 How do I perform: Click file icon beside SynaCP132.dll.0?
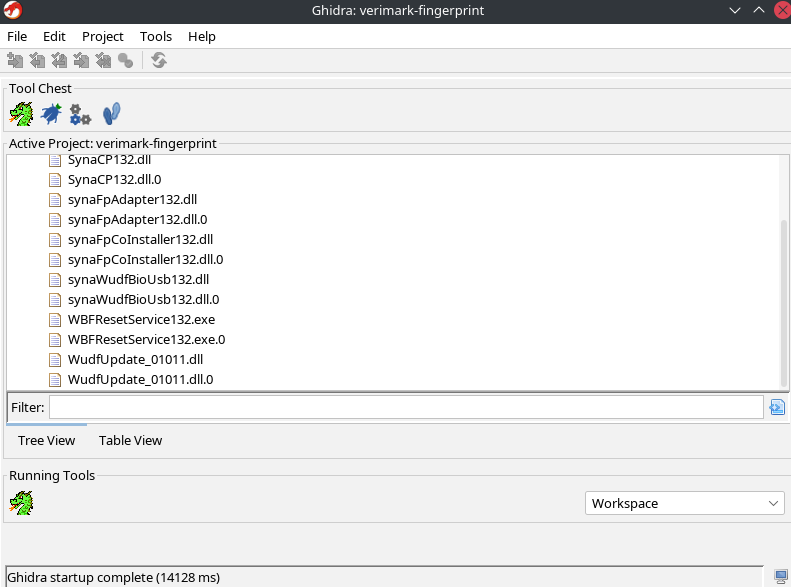pos(55,180)
